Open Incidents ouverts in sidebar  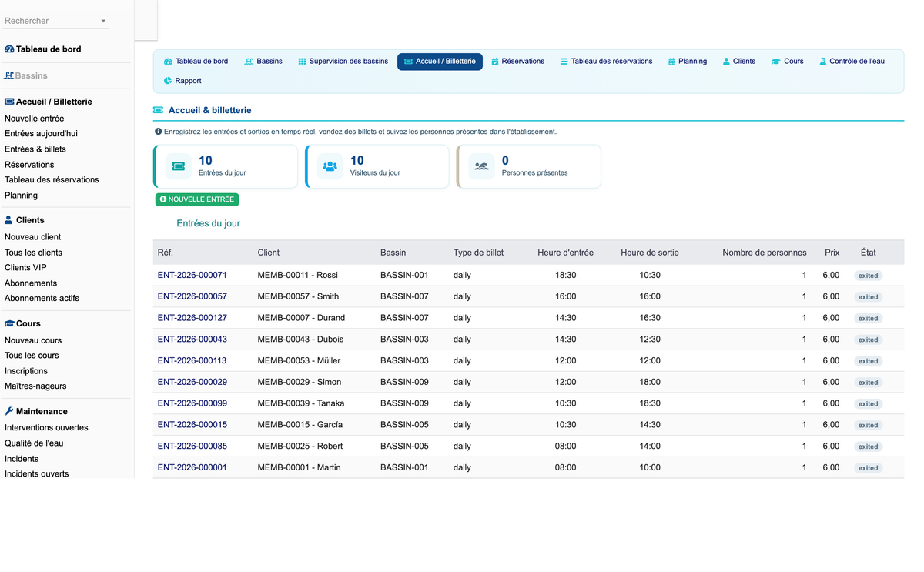coord(37,473)
